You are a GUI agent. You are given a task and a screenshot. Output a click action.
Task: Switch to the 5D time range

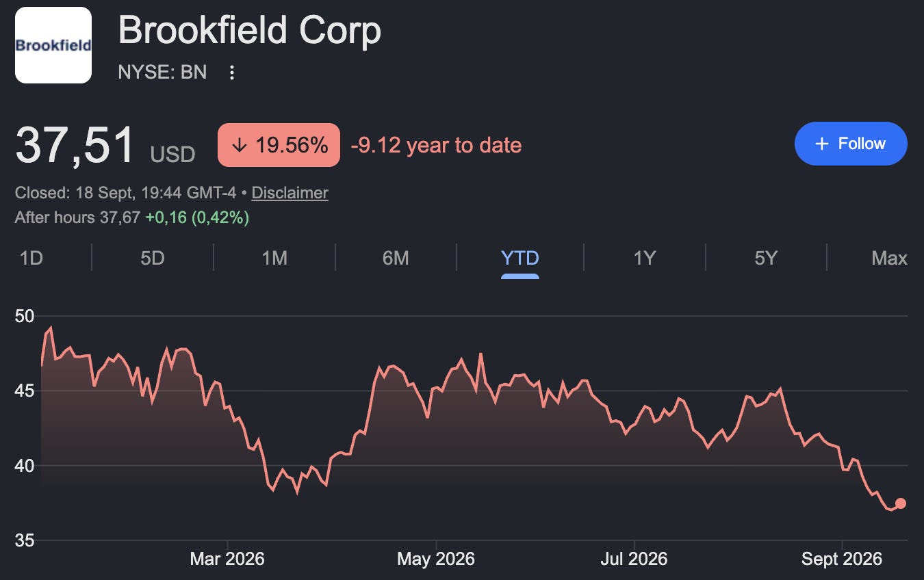153,258
